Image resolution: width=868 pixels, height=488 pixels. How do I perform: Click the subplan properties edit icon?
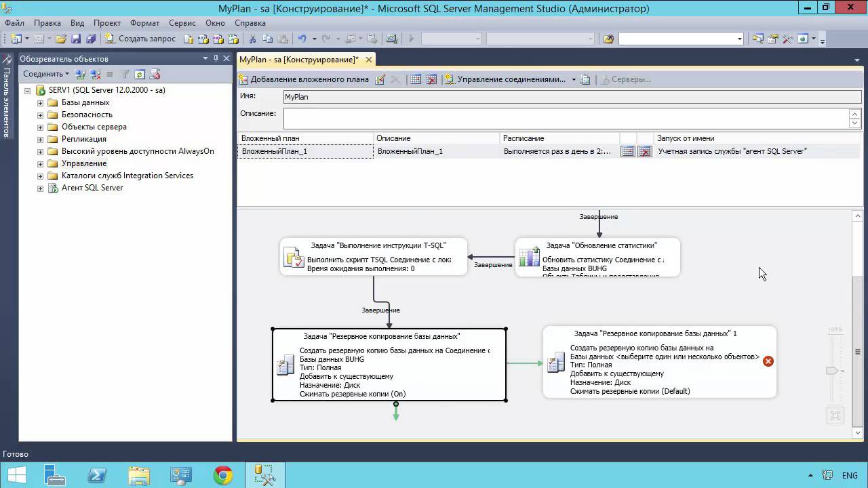click(380, 79)
